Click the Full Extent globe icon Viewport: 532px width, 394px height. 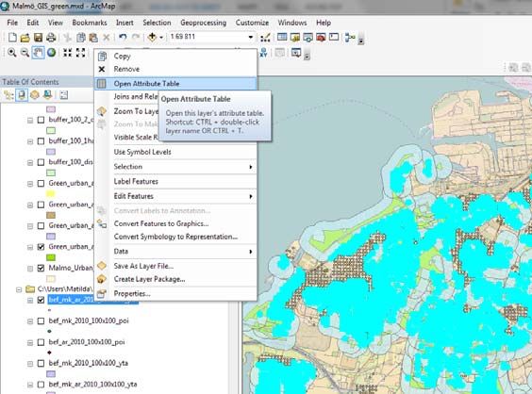[51, 53]
